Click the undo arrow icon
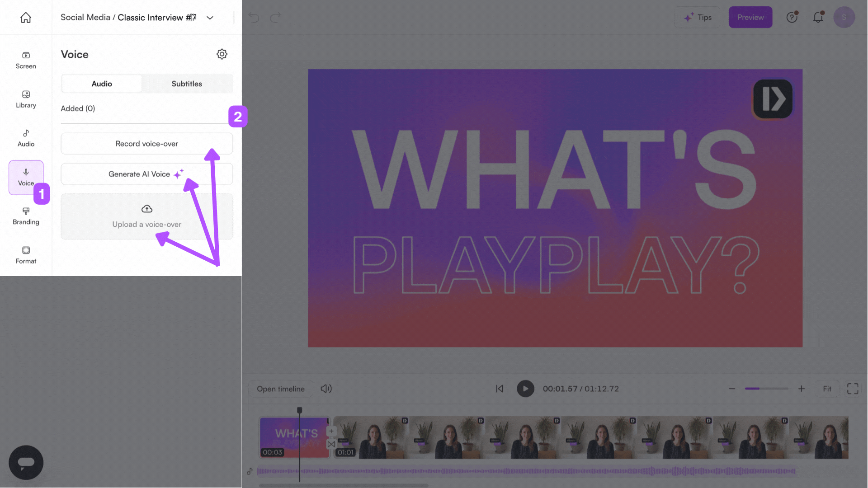The width and height of the screenshot is (868, 488). [254, 18]
